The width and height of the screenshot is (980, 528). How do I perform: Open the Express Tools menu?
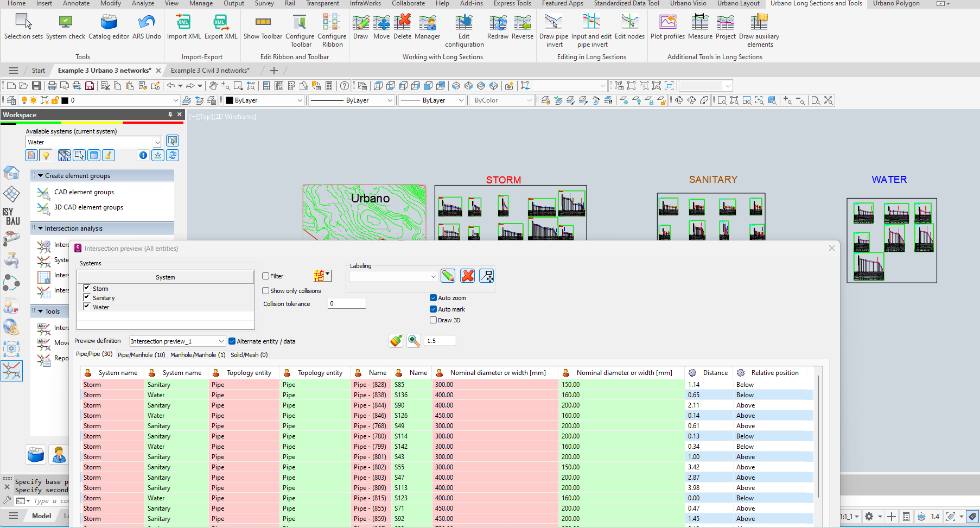point(511,4)
